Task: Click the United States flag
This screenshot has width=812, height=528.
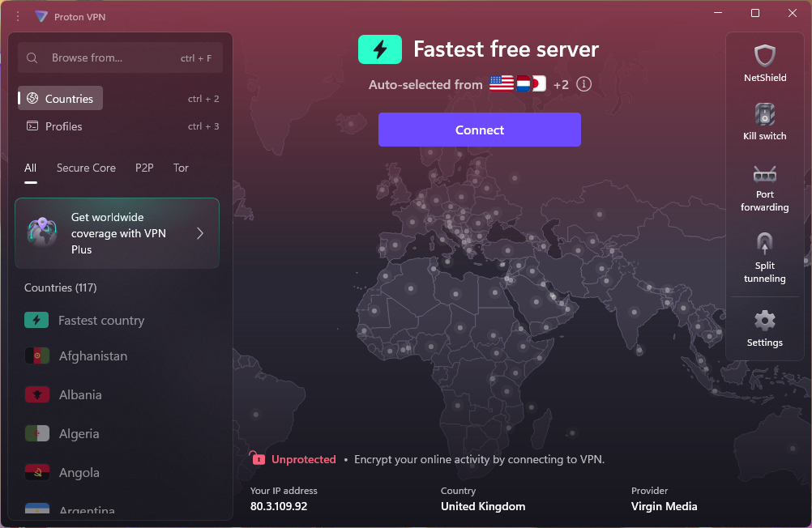Action: tap(500, 83)
